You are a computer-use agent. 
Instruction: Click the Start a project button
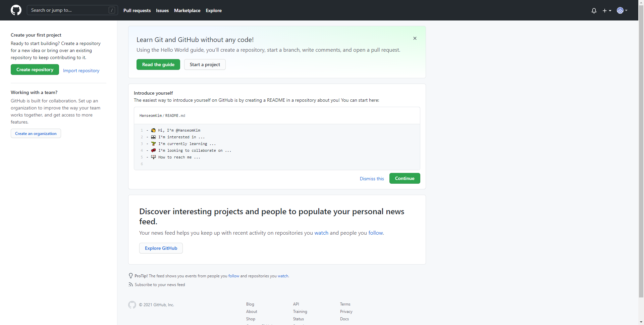pyautogui.click(x=205, y=64)
